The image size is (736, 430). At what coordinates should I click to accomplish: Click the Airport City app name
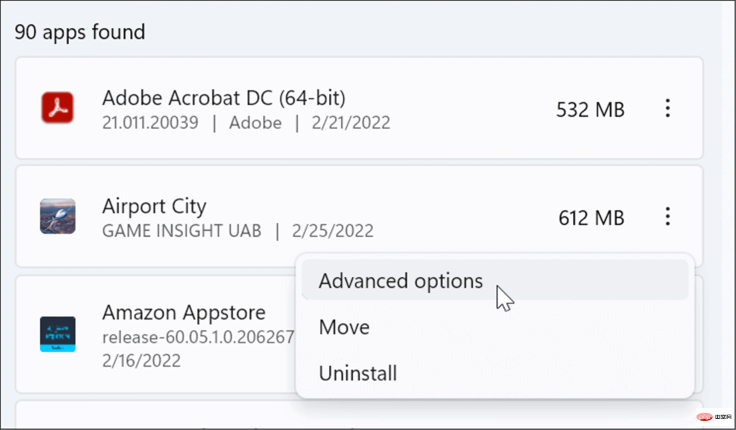click(154, 207)
